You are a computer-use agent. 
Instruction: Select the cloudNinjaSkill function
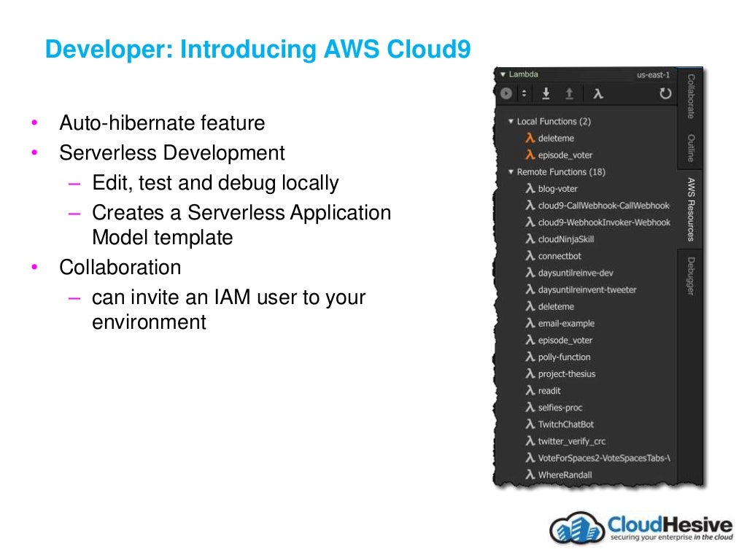(566, 239)
